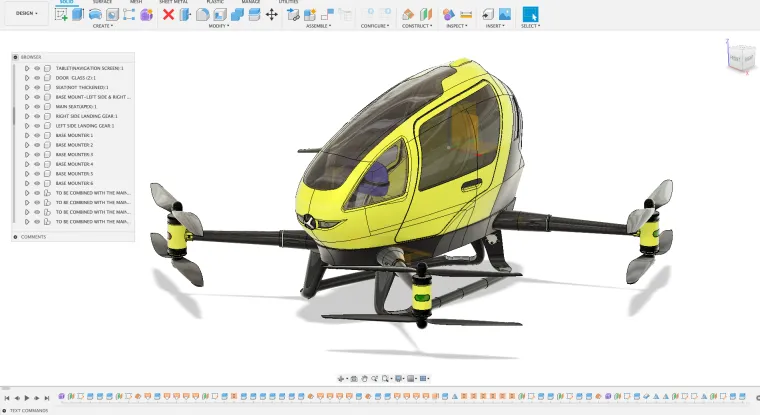
Task: Expand the RIGHT SIDE LANDING GEAR node
Action: coord(27,116)
